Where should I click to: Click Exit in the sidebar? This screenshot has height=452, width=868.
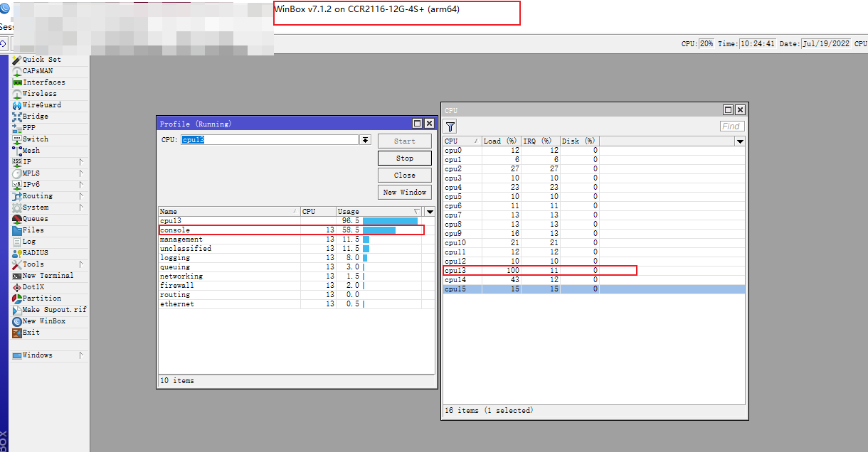(31, 333)
